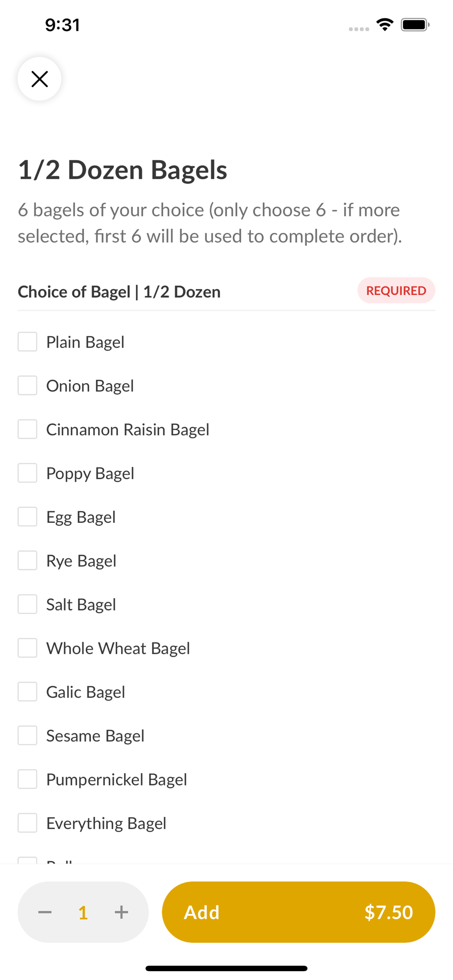Decrease quantity with the minus icon
Viewport: 453px width, 980px height.
[45, 912]
